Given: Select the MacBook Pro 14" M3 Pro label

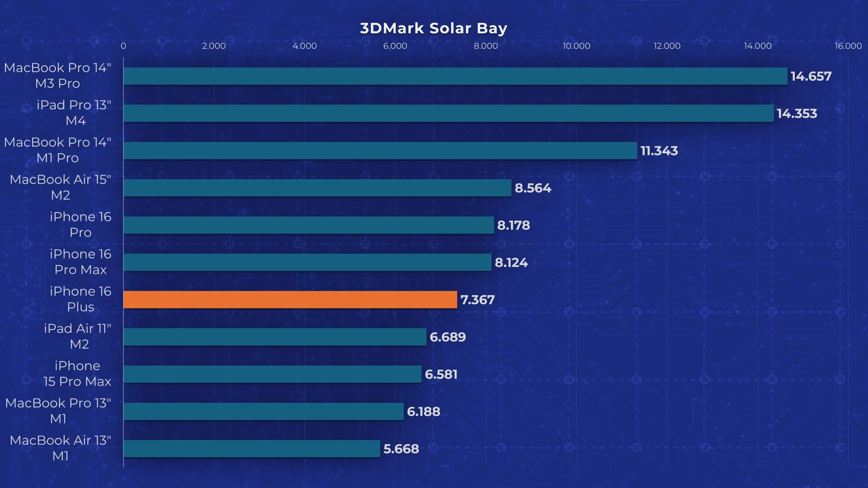Looking at the screenshot, I should [58, 76].
